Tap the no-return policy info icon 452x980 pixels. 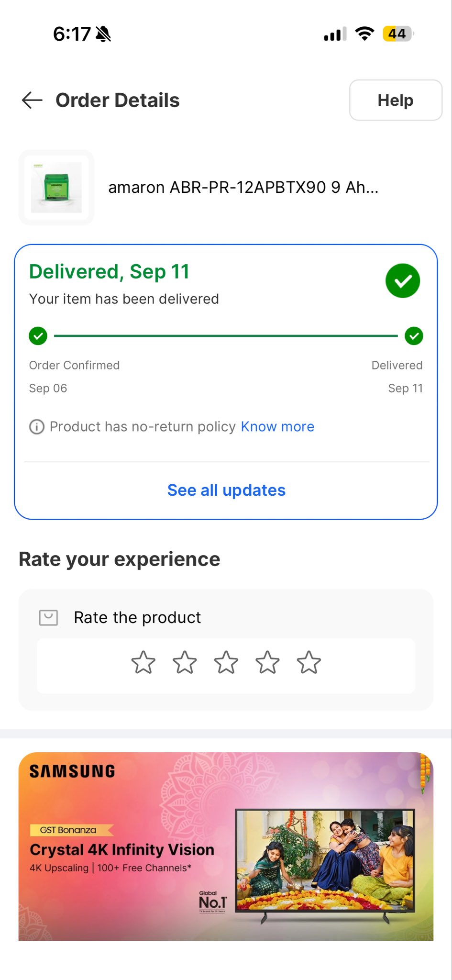click(37, 426)
